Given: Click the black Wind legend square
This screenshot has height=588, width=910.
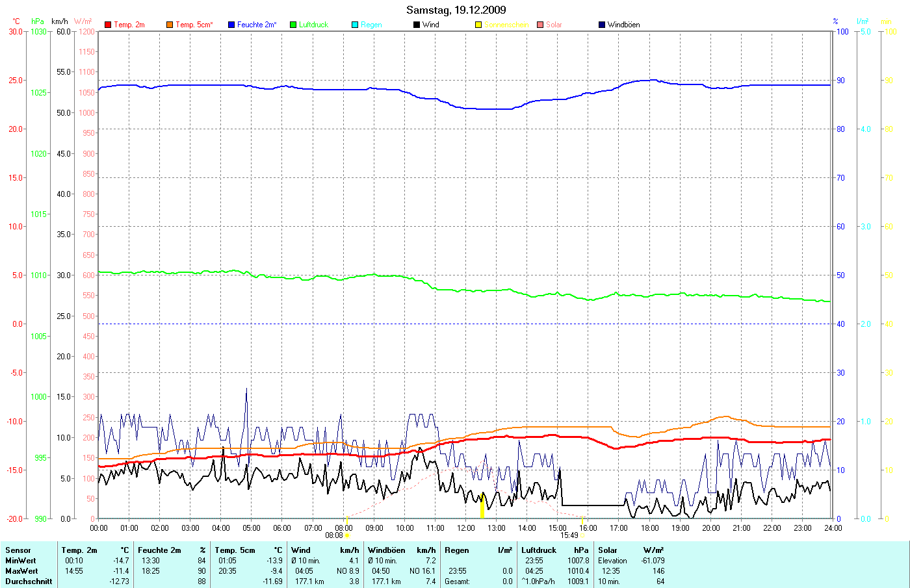Looking at the screenshot, I should 417,25.
